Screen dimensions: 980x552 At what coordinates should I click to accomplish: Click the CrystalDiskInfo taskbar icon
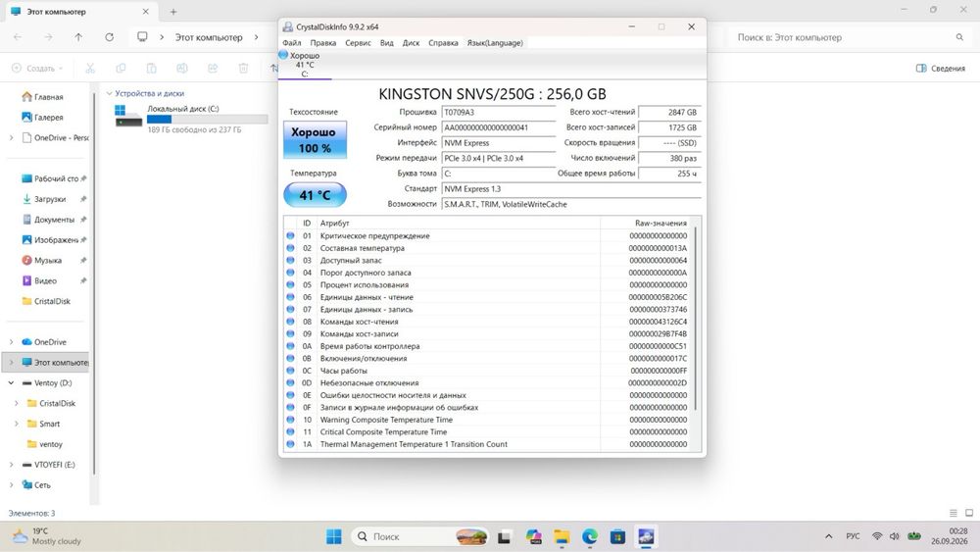click(646, 536)
